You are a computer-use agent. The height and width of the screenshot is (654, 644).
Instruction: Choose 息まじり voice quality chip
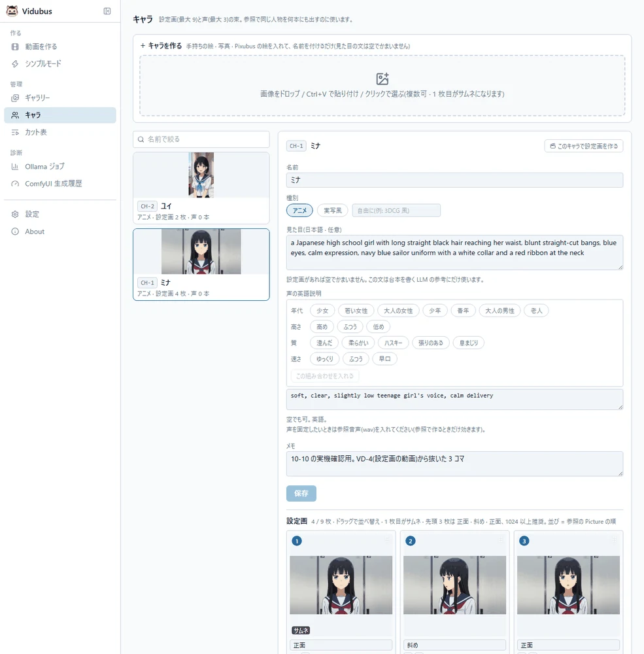click(x=468, y=343)
